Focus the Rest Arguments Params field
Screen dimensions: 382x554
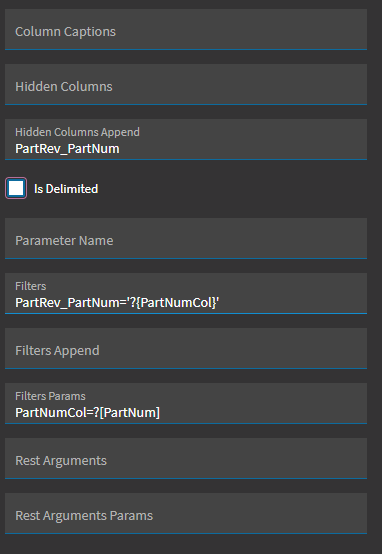(x=186, y=513)
